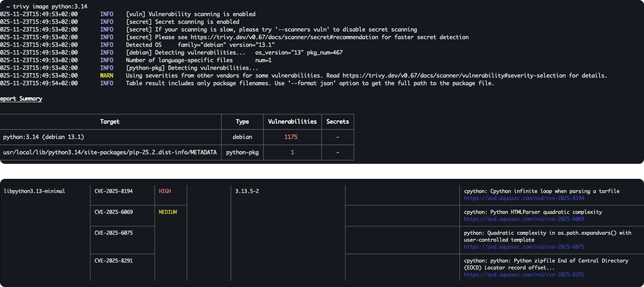Open the cve-2025-8291 aquasec link
The width and height of the screenshot is (644, 287).
point(524,274)
